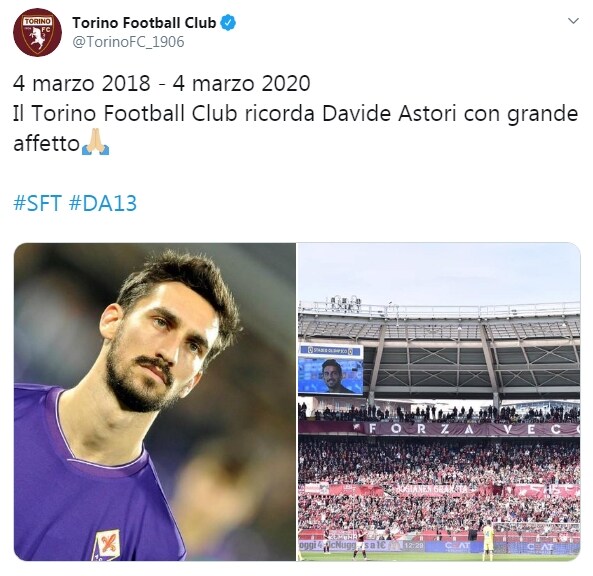Screen dimensions: 593x576
Task: Click the 12:28 clock on the pitchside board
Action: (411, 546)
